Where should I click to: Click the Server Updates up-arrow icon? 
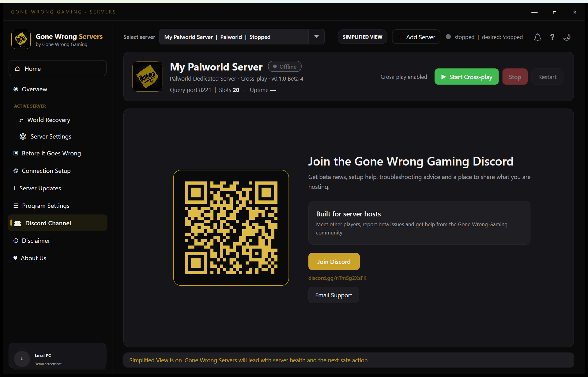coord(14,188)
